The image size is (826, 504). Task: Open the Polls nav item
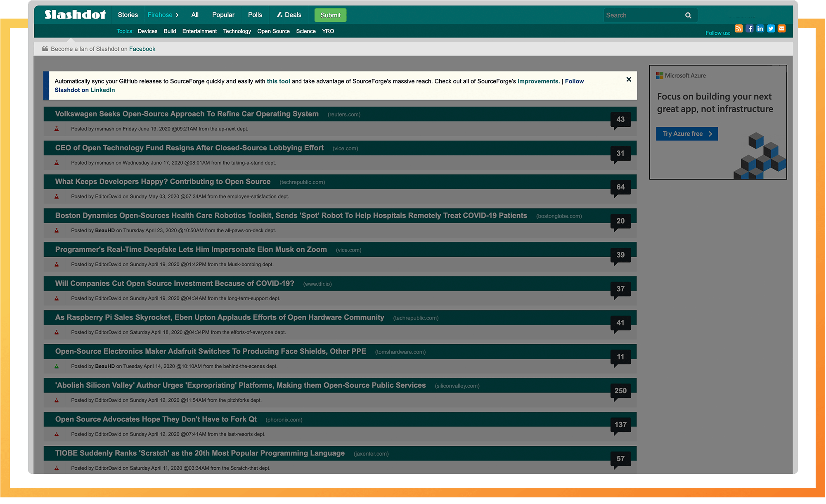255,15
